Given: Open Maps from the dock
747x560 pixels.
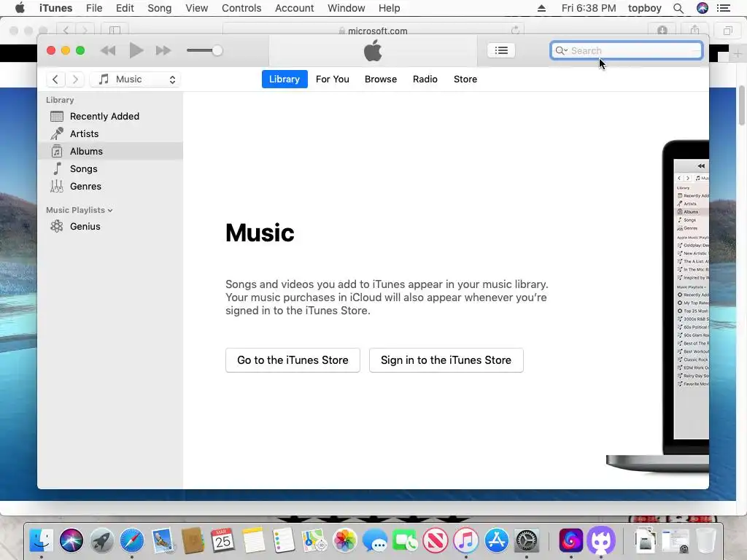Looking at the screenshot, I should pos(314,540).
